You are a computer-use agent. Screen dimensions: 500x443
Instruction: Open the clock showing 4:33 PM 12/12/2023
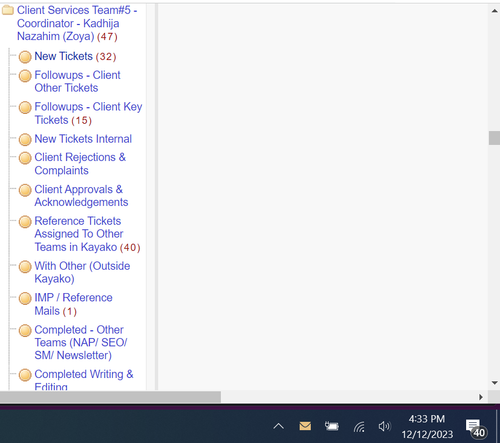click(x=427, y=426)
